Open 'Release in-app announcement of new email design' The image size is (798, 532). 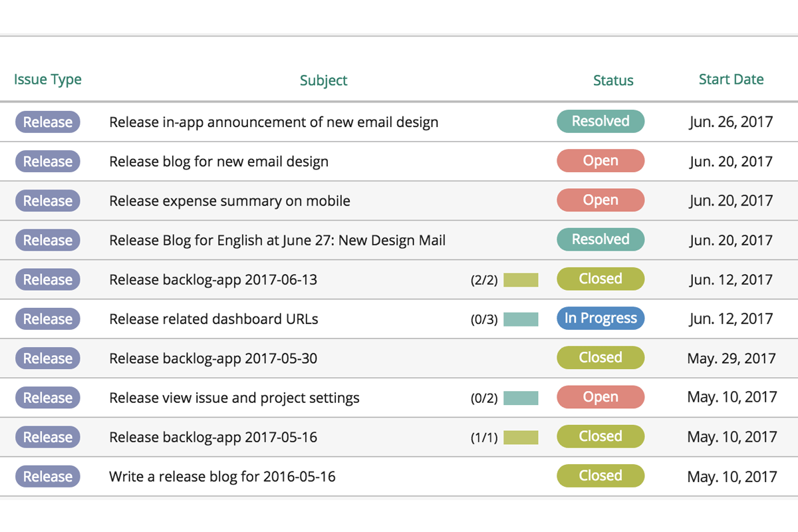coord(273,122)
